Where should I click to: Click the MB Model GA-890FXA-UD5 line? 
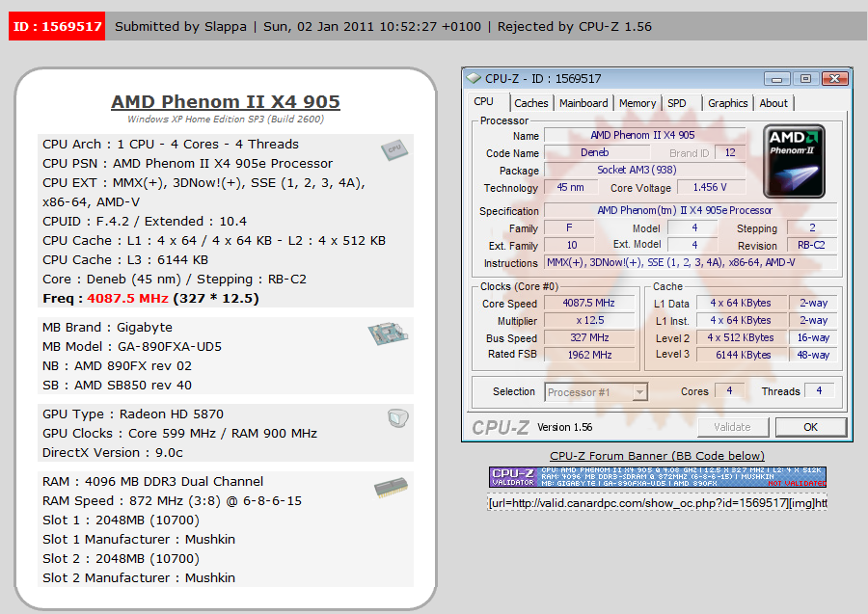tap(132, 347)
